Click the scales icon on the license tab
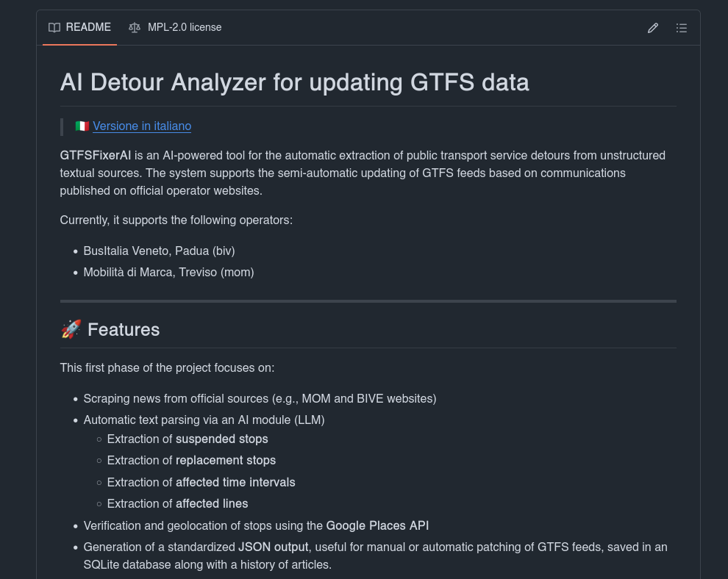 pos(135,27)
